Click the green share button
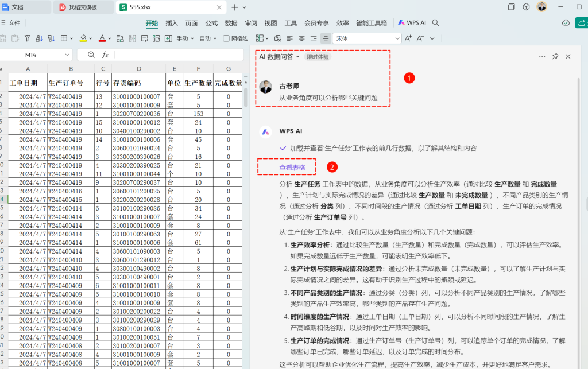Image resolution: width=588 pixels, height=369 pixels. (x=581, y=23)
